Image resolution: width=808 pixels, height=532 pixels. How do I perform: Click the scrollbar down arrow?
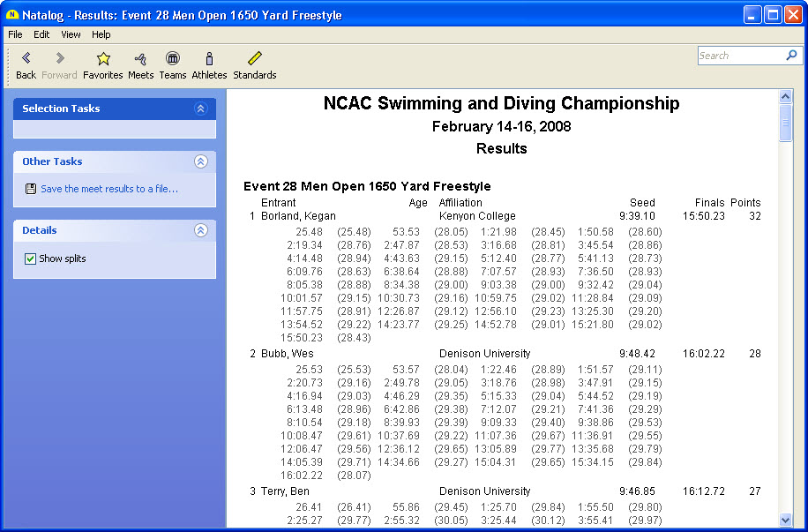tap(785, 521)
